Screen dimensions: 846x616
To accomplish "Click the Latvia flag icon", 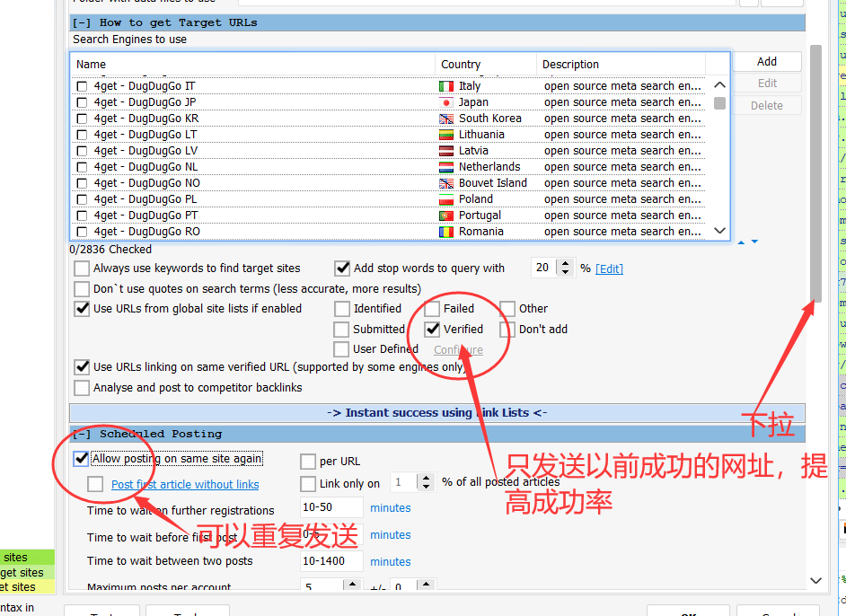I will coord(446,150).
